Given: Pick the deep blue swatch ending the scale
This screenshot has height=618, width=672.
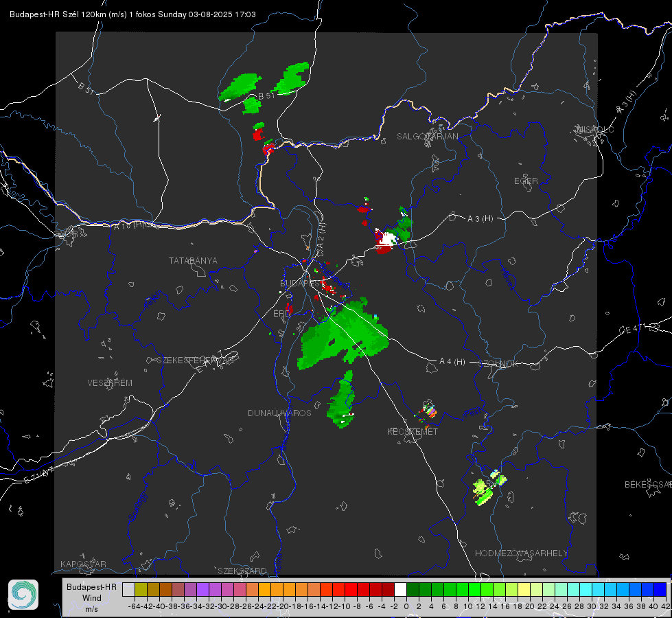Looking at the screenshot, I should (660, 590).
